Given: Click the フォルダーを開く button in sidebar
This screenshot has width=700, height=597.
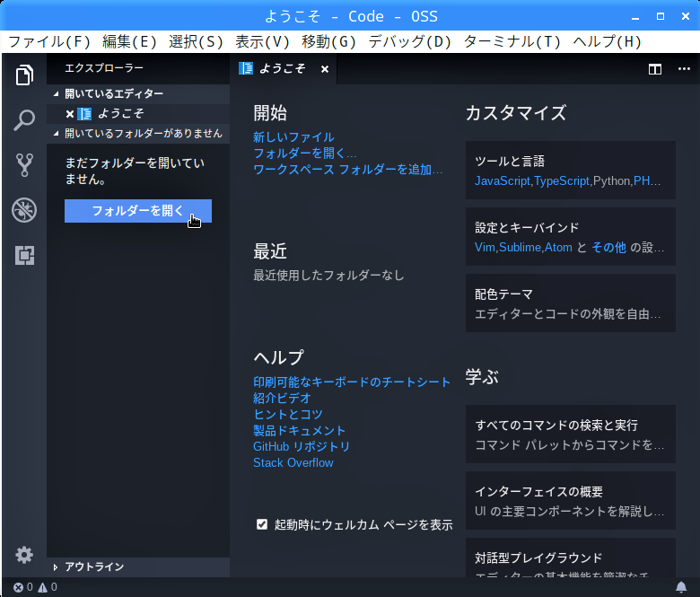Looking at the screenshot, I should click(138, 211).
